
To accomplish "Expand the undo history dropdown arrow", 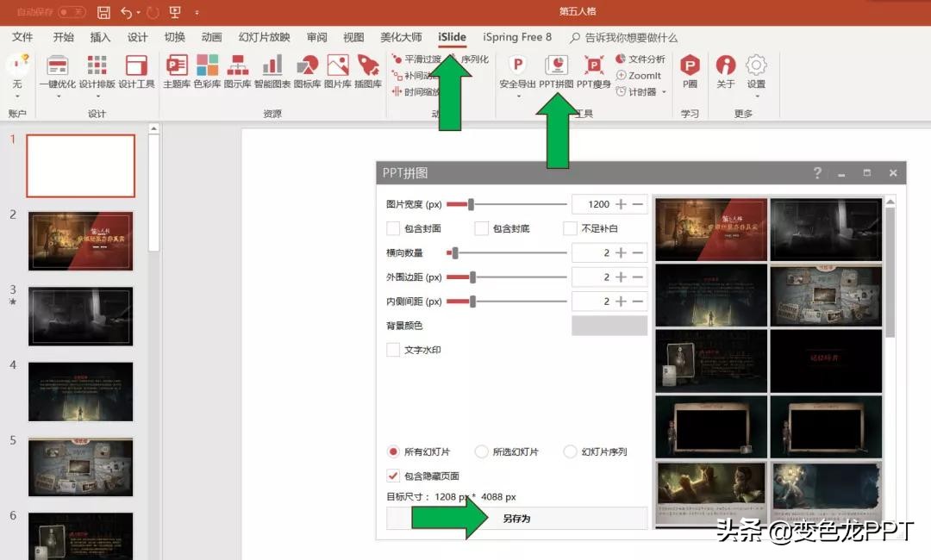I will tap(138, 12).
